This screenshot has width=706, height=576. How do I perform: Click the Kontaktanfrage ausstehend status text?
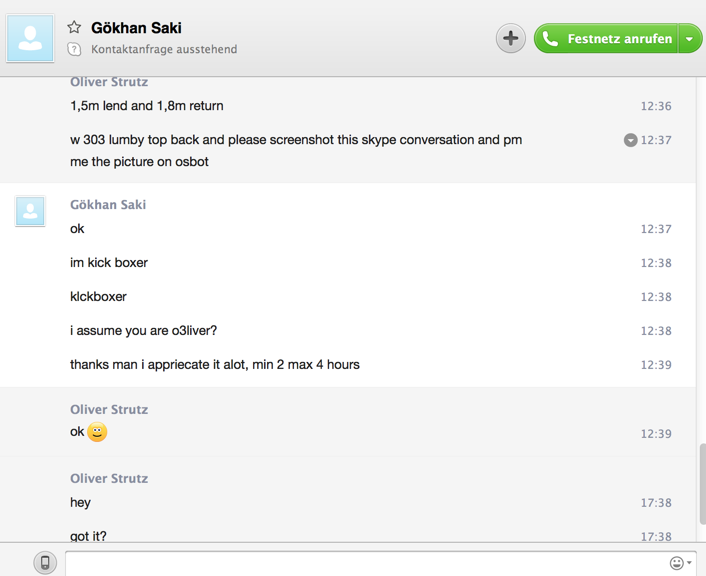[x=164, y=49]
